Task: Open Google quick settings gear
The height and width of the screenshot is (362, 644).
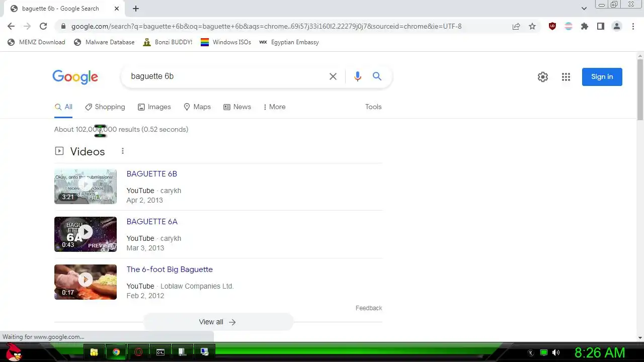Action: (542, 77)
